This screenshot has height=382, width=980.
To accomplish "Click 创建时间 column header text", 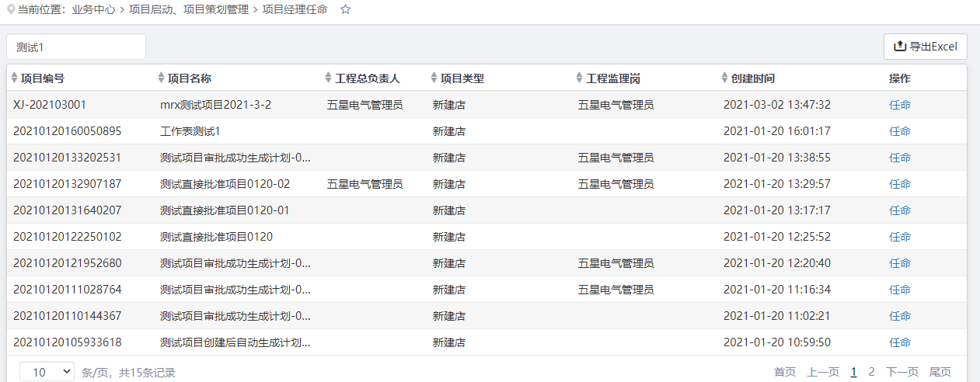I will tap(753, 78).
